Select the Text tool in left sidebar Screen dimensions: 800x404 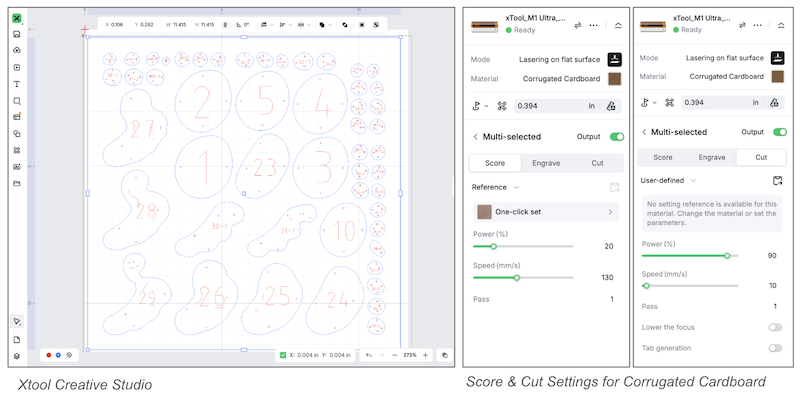(17, 85)
